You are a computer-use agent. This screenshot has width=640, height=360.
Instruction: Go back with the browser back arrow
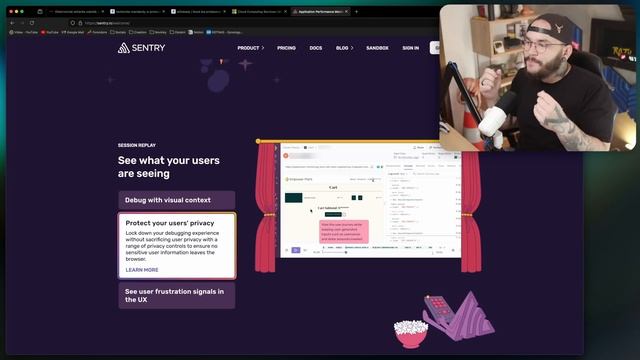(12, 23)
